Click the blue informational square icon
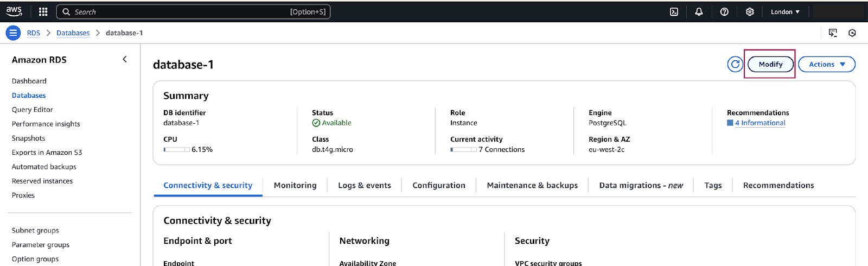This screenshot has height=266, width=868. (730, 123)
